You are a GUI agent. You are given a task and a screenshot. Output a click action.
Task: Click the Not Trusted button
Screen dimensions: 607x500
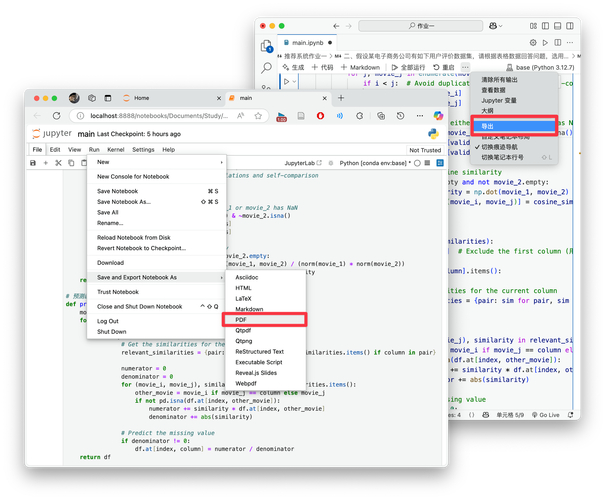[425, 150]
